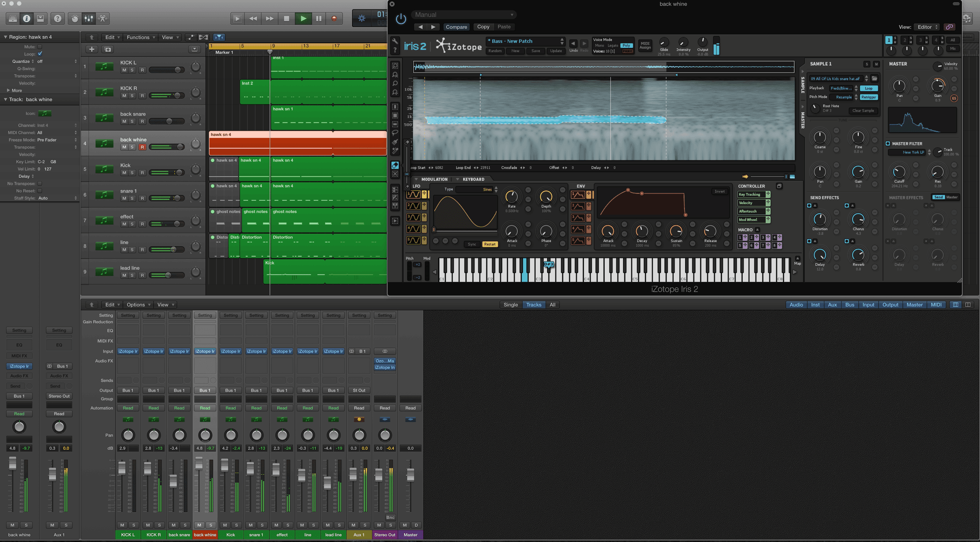
Task: Open the Library icon in the Logic toolbar
Action: pyautogui.click(x=13, y=18)
